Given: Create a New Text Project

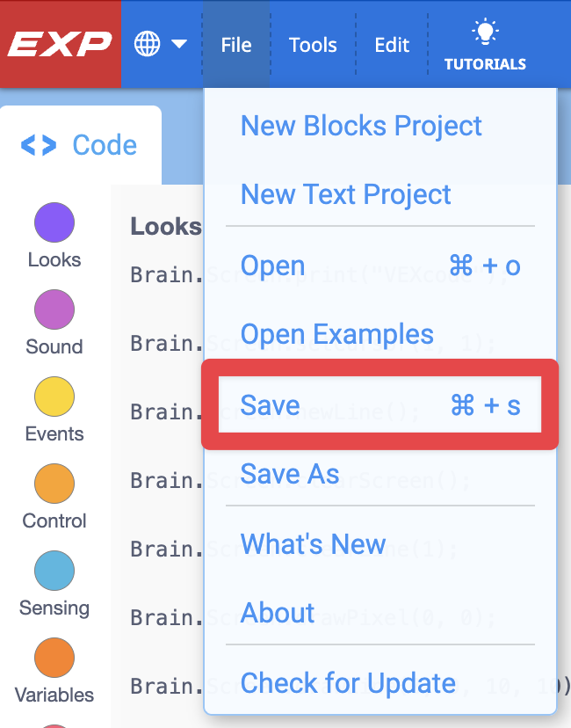Looking at the screenshot, I should (x=345, y=194).
